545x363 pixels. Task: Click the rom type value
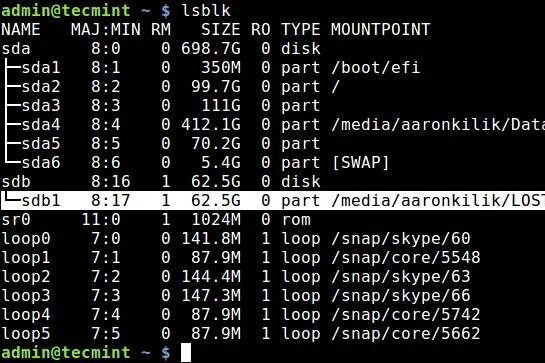coord(296,220)
